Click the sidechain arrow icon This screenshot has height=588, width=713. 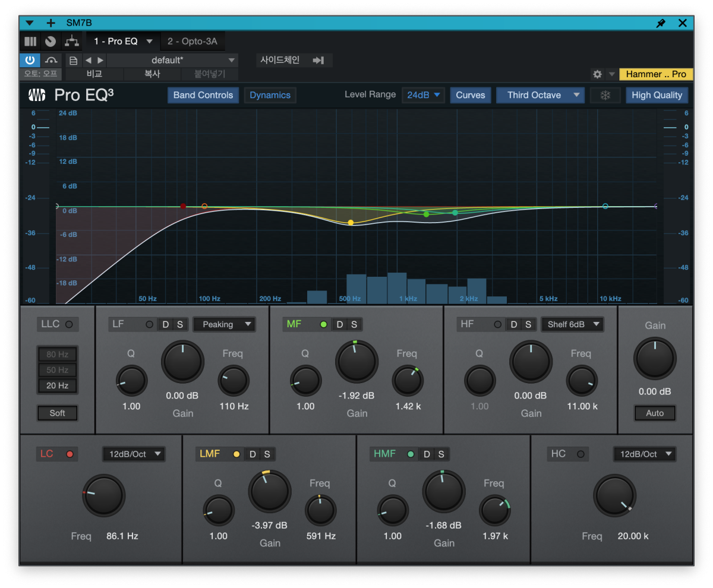tap(318, 60)
